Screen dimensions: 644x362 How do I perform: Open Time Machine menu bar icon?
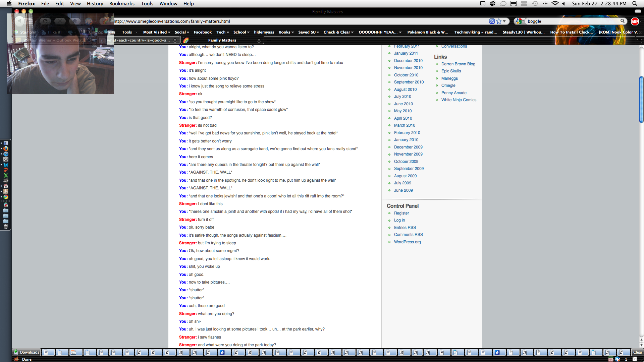(x=535, y=3)
